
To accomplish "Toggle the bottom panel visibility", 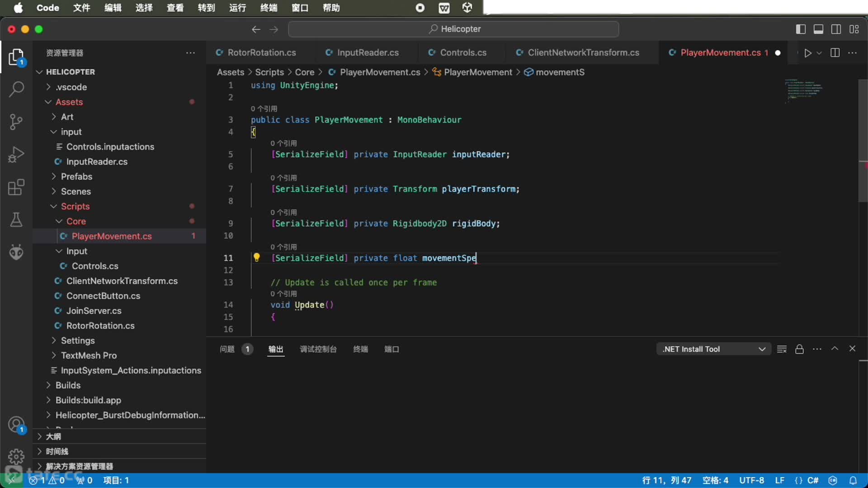I will 818,29.
